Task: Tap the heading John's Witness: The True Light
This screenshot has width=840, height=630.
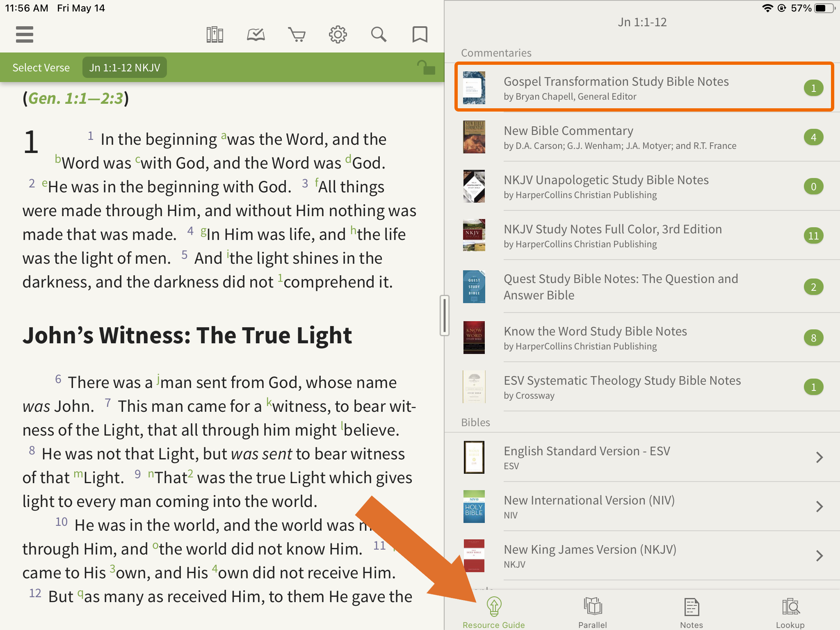Action: tap(187, 336)
